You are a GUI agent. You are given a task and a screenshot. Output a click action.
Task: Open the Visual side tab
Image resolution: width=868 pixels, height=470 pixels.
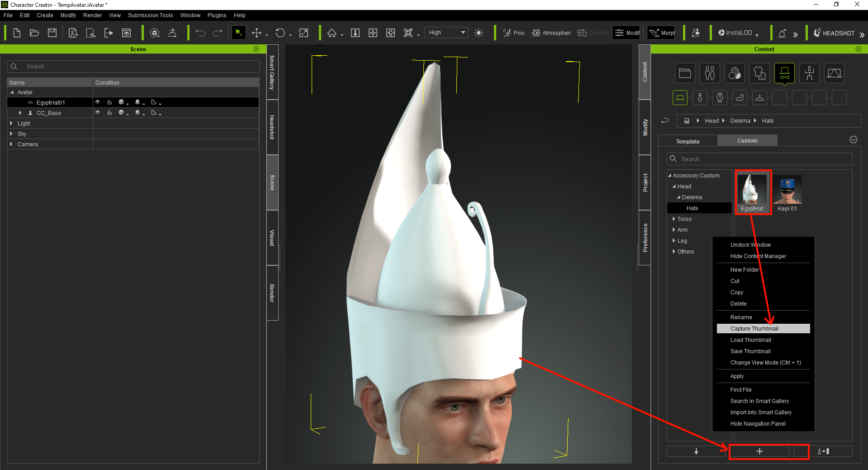pyautogui.click(x=272, y=238)
